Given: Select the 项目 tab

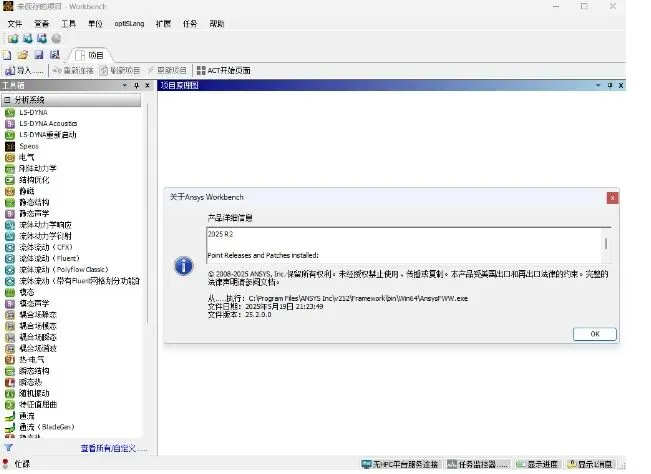Looking at the screenshot, I should [x=91, y=55].
